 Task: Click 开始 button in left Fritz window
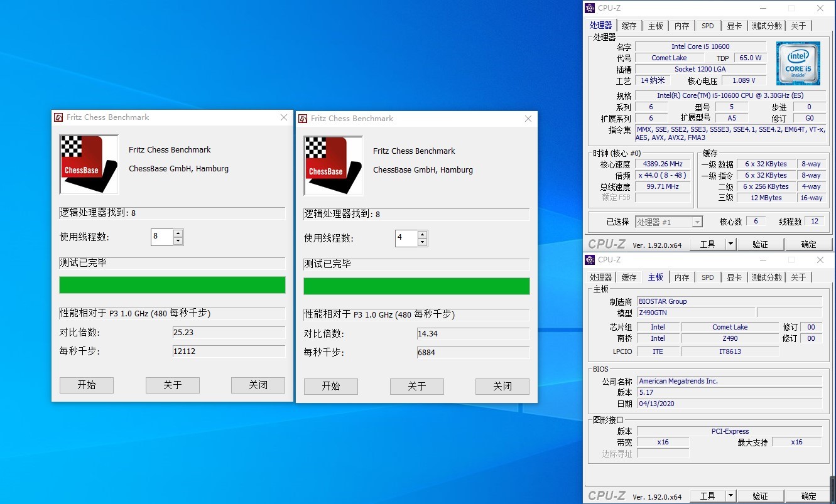pyautogui.click(x=87, y=385)
